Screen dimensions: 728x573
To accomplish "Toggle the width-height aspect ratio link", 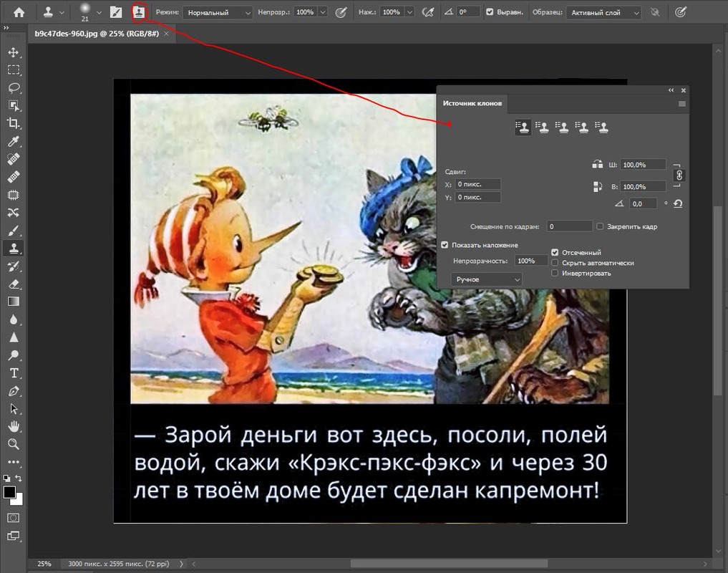I will 679,175.
